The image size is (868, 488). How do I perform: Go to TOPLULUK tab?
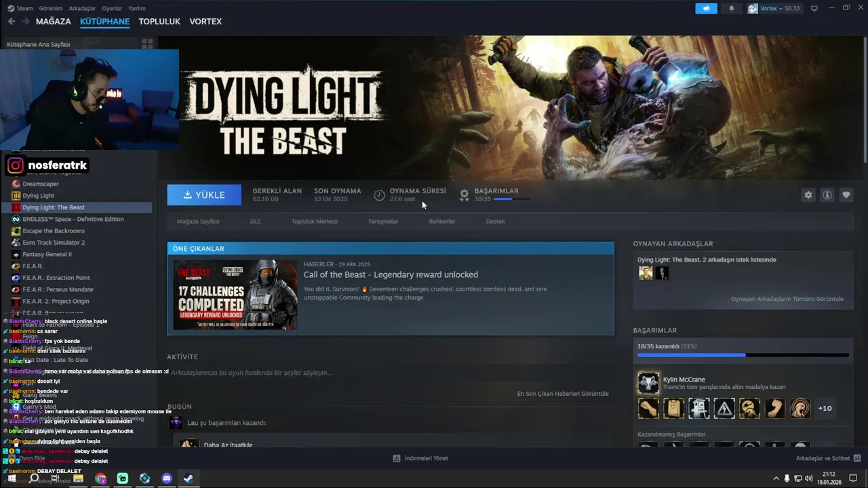[x=159, y=22]
